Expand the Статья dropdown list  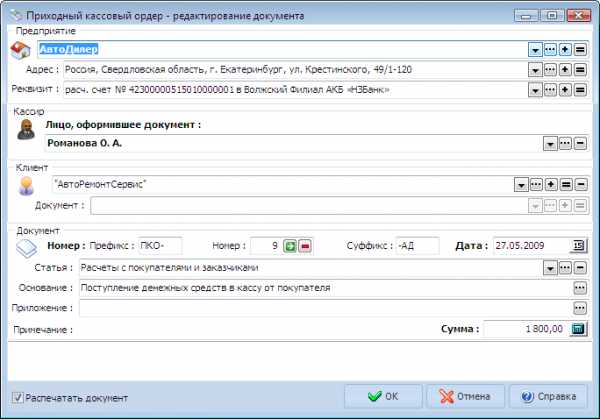tap(549, 268)
